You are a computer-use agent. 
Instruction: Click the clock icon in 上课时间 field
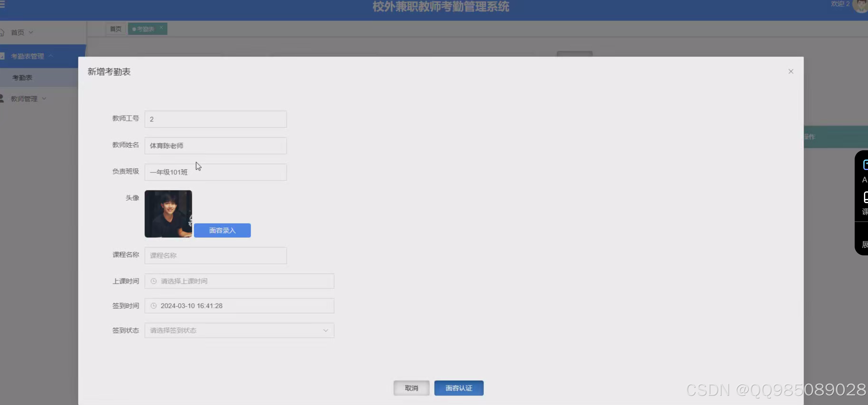pyautogui.click(x=154, y=281)
